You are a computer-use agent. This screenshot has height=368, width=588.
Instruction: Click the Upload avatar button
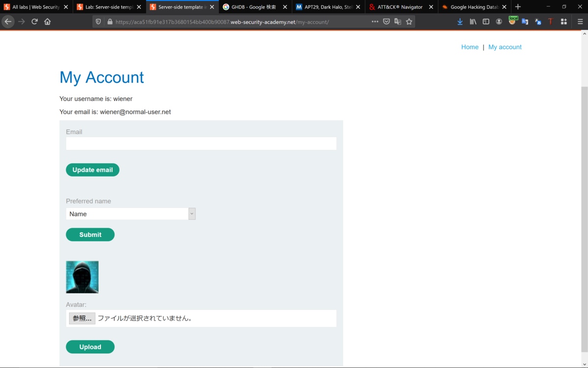[90, 347]
